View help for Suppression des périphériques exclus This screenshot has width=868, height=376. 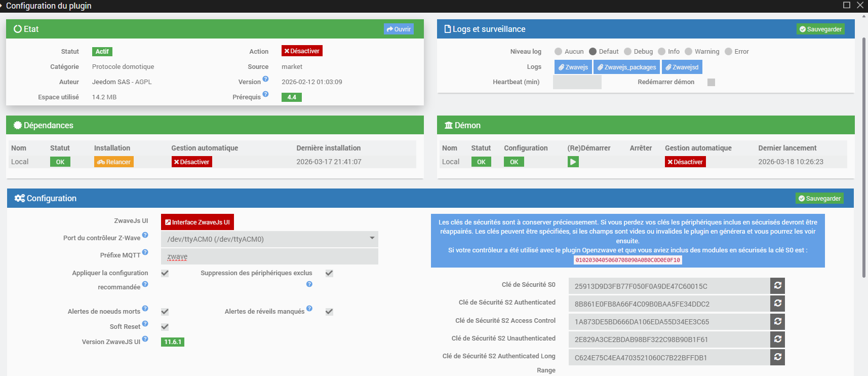click(x=309, y=284)
